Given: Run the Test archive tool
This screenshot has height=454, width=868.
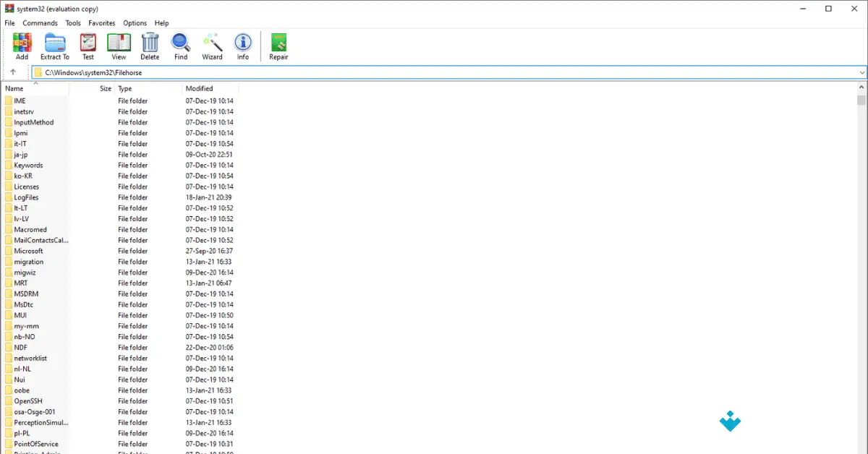Looking at the screenshot, I should click(x=88, y=45).
